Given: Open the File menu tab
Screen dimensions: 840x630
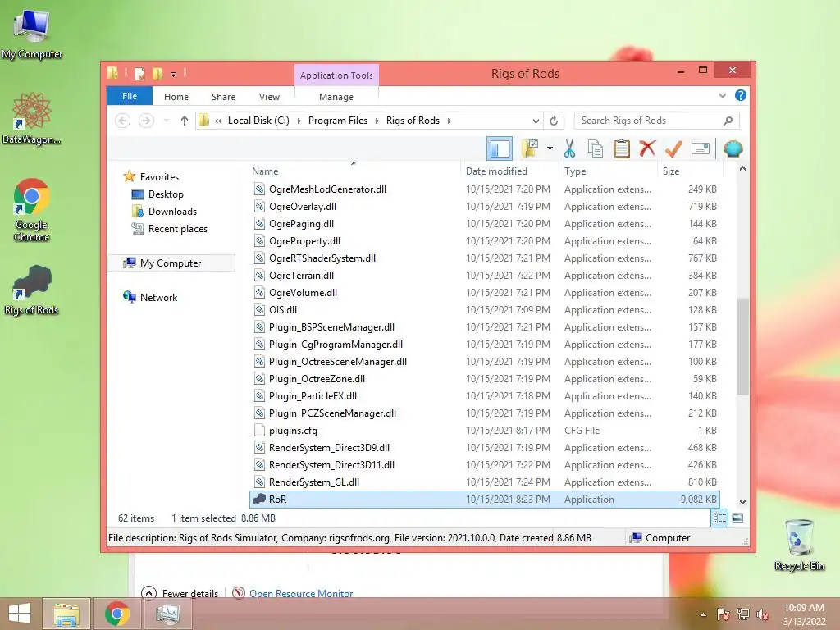Looking at the screenshot, I should click(130, 96).
